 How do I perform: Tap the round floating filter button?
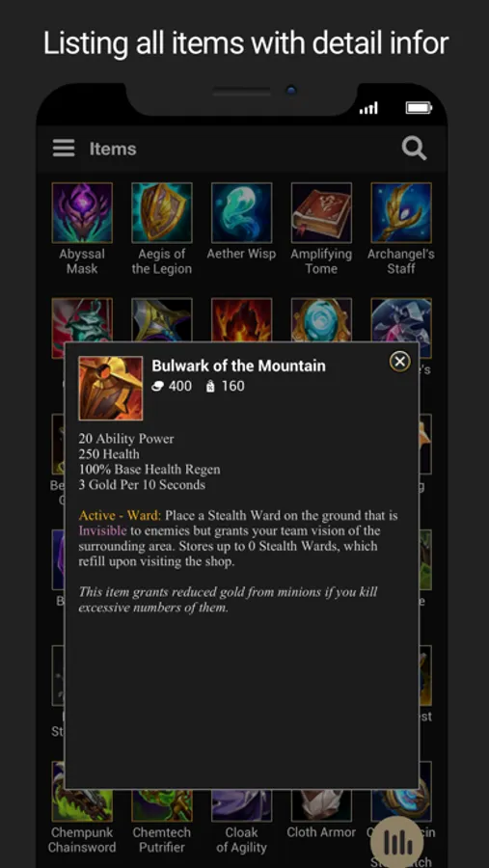(x=397, y=842)
